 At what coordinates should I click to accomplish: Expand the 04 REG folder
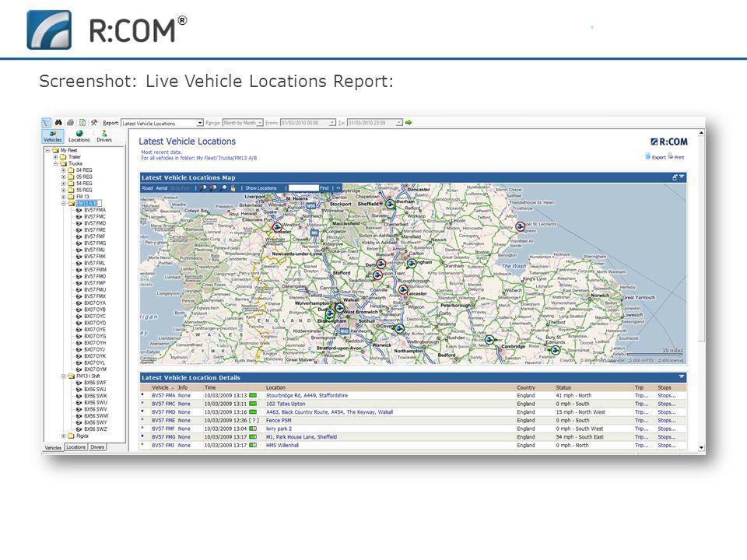[63, 170]
